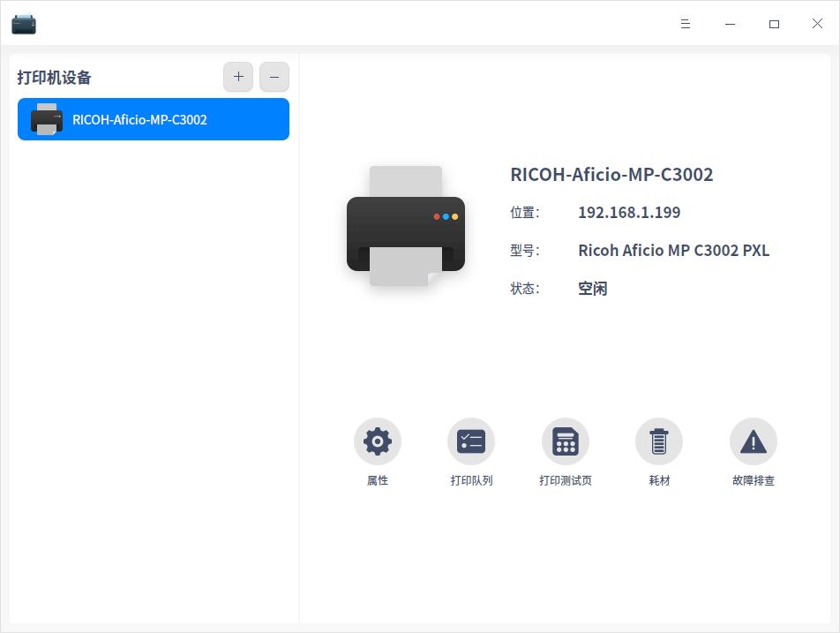The width and height of the screenshot is (840, 633).
Task: Remove the printer with the − button
Action: pyautogui.click(x=274, y=77)
